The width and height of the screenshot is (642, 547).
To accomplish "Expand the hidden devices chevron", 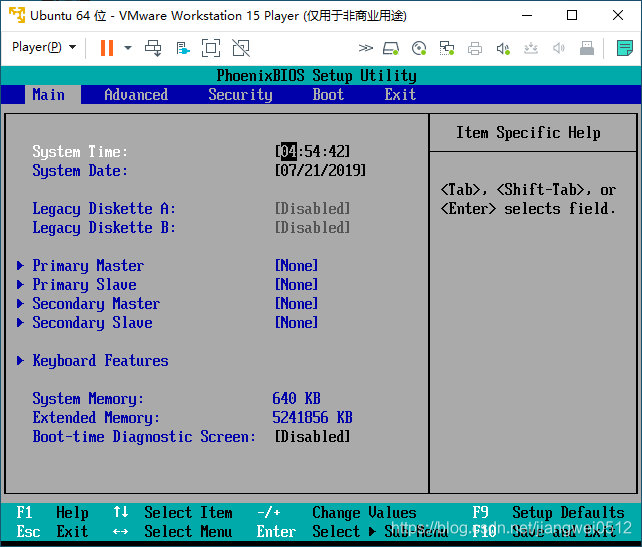I will [x=366, y=48].
